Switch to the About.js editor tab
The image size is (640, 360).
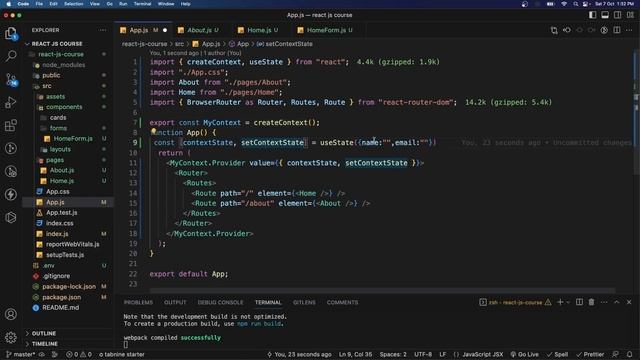coord(199,30)
